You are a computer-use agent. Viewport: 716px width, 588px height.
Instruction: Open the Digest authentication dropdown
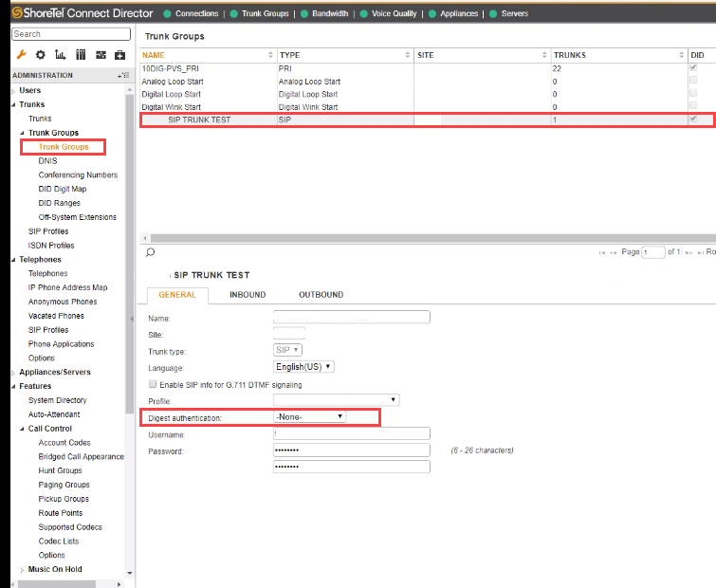pos(309,416)
